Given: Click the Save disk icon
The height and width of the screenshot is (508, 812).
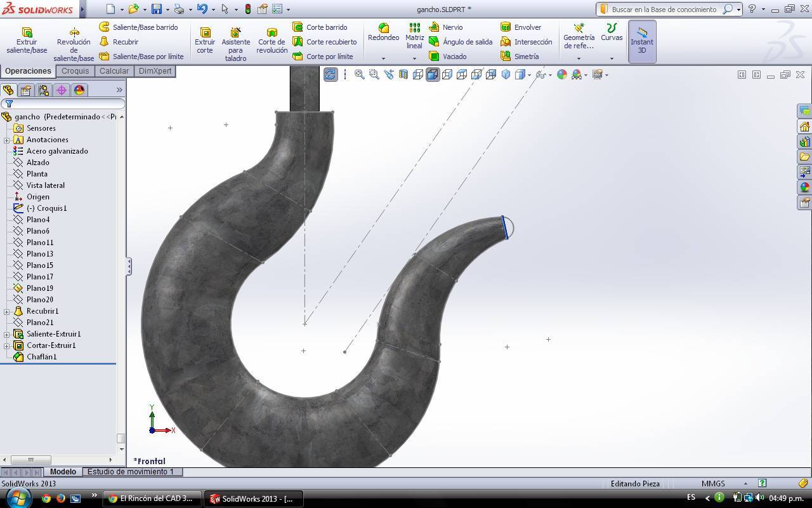Looking at the screenshot, I should tap(157, 9).
